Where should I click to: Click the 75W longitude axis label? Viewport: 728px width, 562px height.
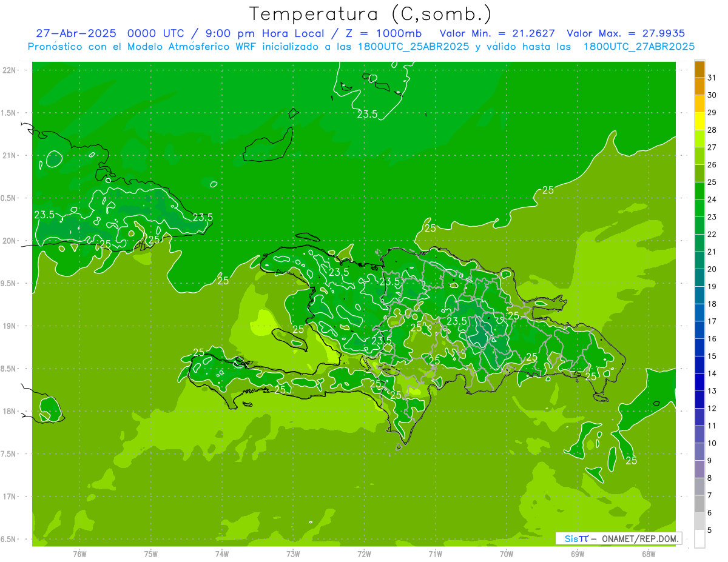[151, 554]
